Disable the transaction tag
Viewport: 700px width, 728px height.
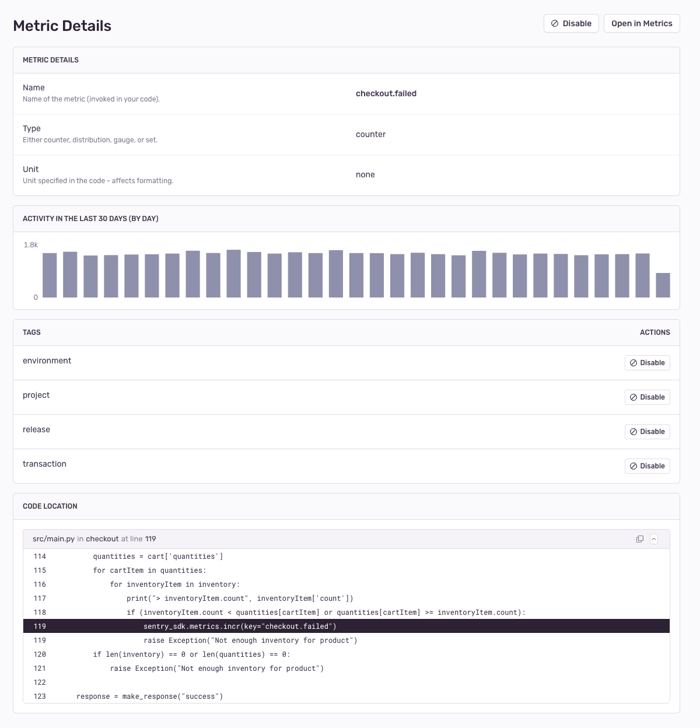click(x=647, y=466)
